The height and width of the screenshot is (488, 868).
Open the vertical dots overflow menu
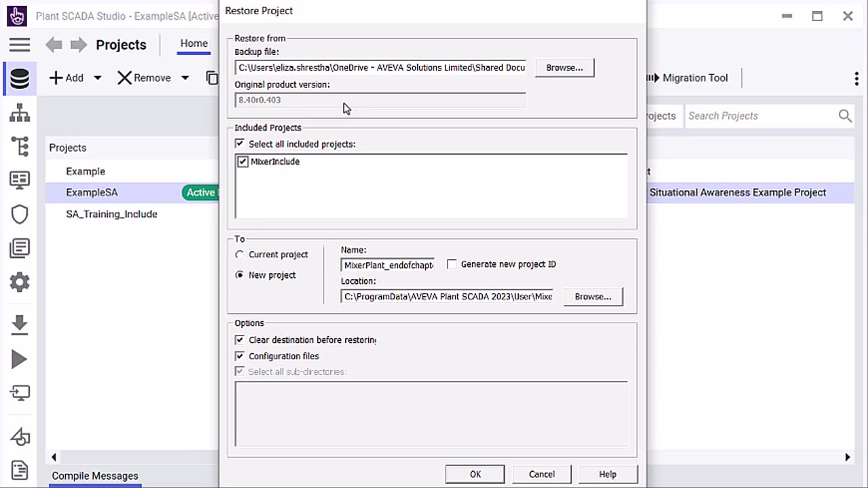pyautogui.click(x=856, y=78)
